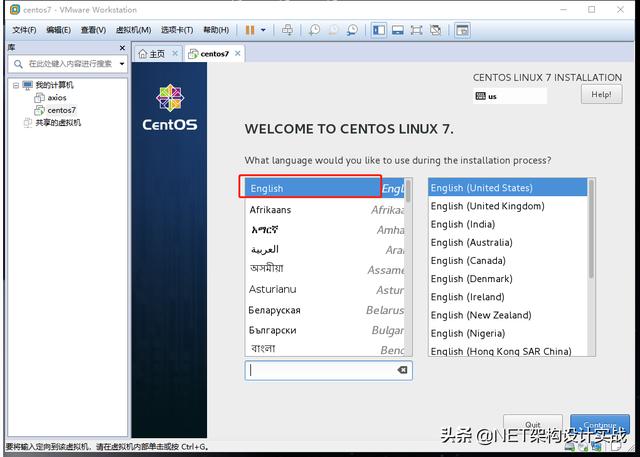This screenshot has width=640, height=457.
Task: Choose English (Ireland) locale
Action: 508,297
